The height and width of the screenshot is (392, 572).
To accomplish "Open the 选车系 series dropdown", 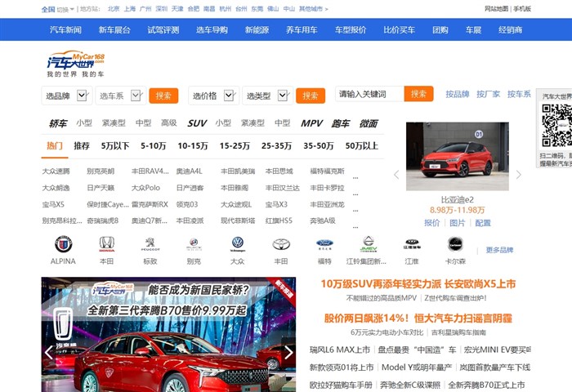I will pyautogui.click(x=121, y=96).
